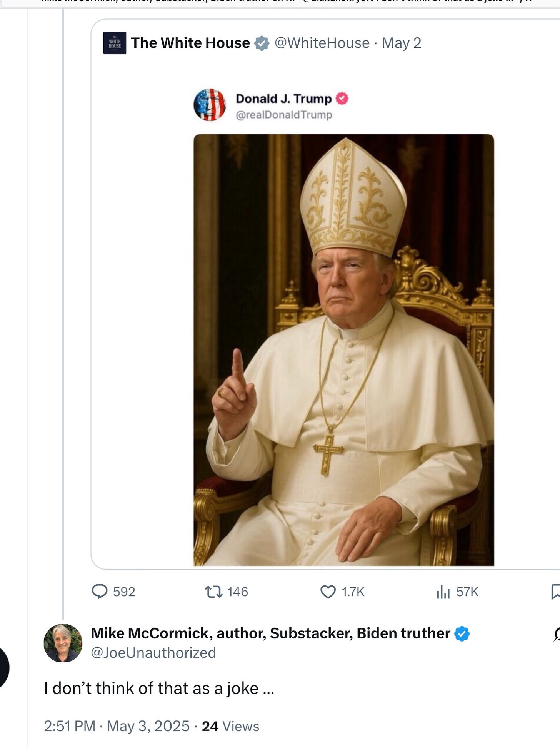Like the post with the heart icon
The width and height of the screenshot is (560, 747).
pyautogui.click(x=328, y=592)
